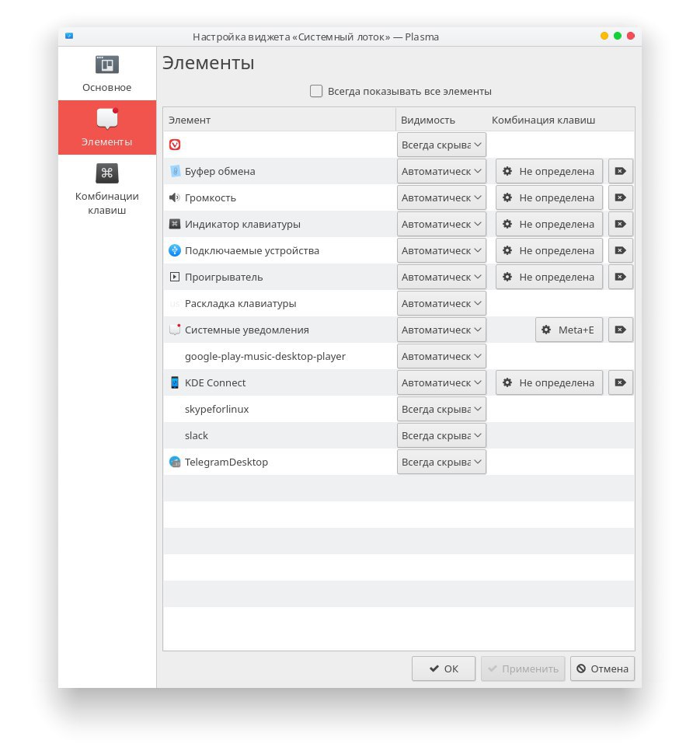700x754 pixels.
Task: Set shortcut for Буфер обмена
Action: point(549,171)
